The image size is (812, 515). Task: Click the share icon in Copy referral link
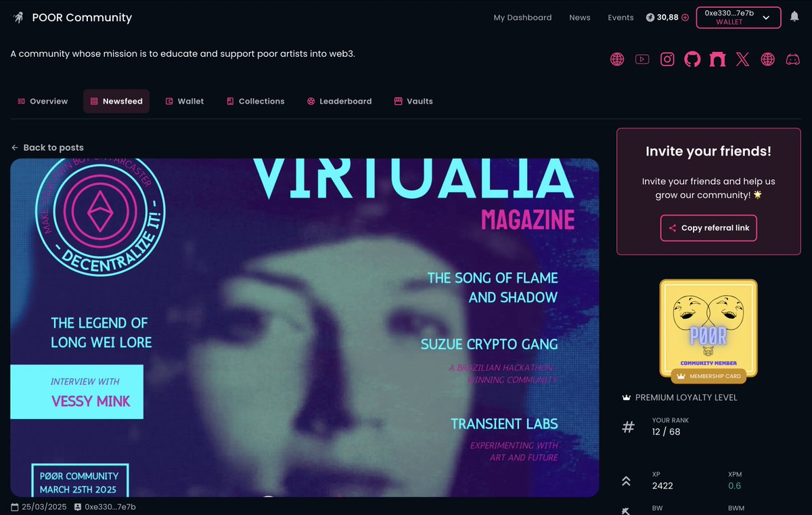pos(673,228)
